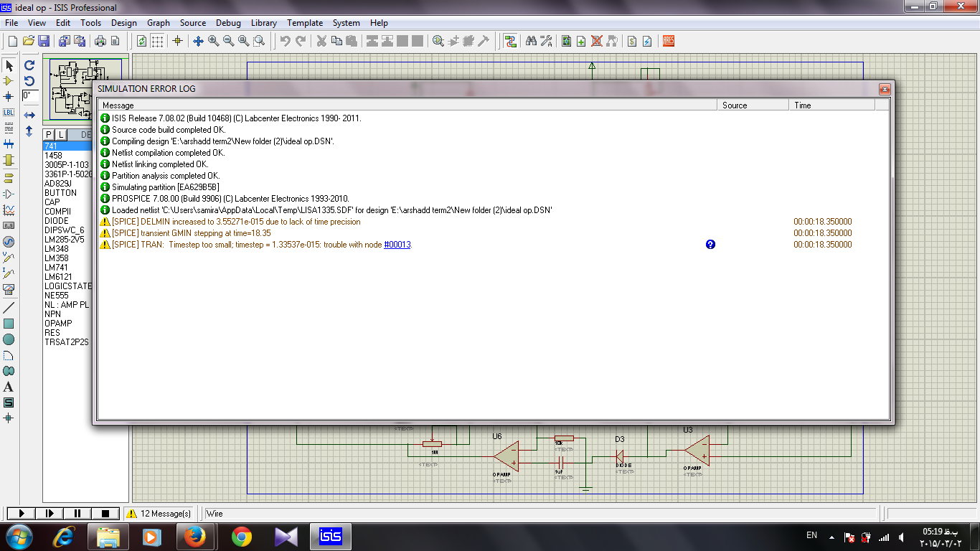Close the Simulation Error Log window
980x551 pixels.
[885, 89]
